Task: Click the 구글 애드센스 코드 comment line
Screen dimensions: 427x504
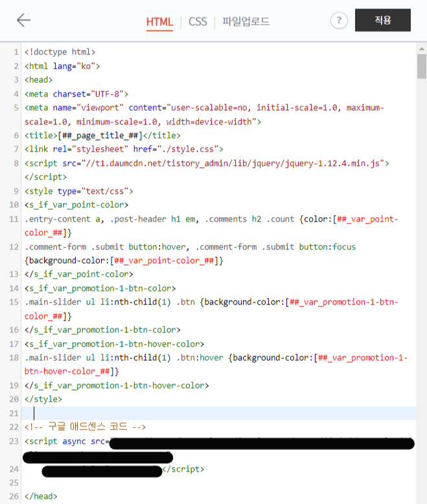Action: (86, 427)
